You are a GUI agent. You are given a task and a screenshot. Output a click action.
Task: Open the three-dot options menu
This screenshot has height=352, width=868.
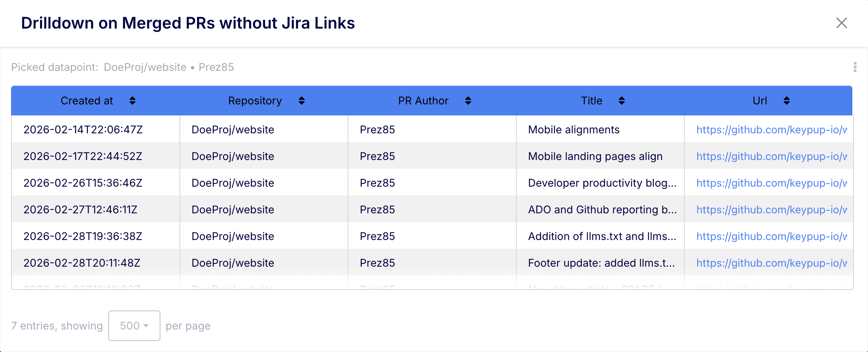click(x=855, y=67)
